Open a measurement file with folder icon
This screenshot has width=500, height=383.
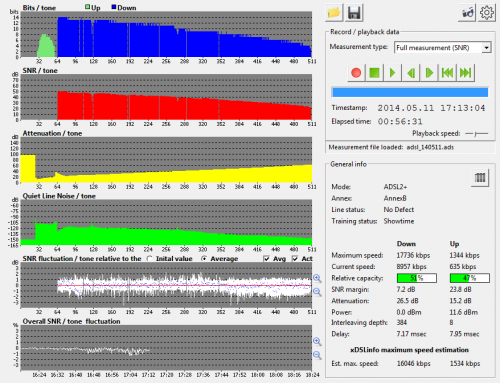point(334,13)
